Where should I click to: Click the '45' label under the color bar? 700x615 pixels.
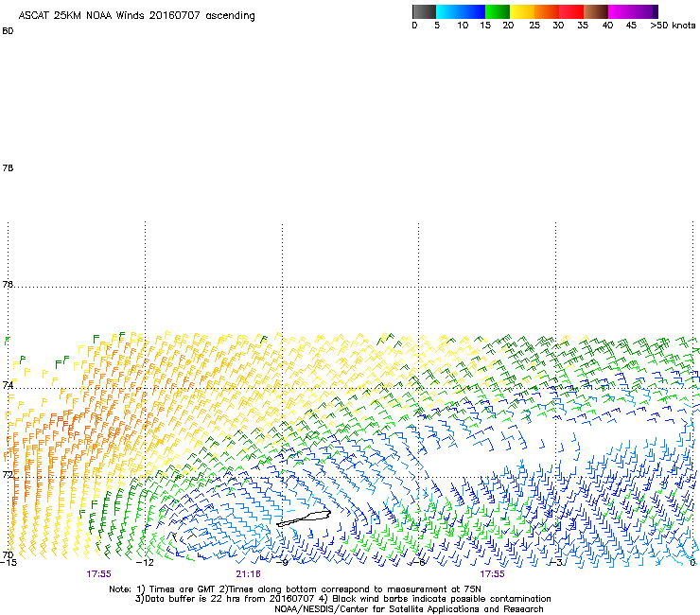pyautogui.click(x=631, y=26)
